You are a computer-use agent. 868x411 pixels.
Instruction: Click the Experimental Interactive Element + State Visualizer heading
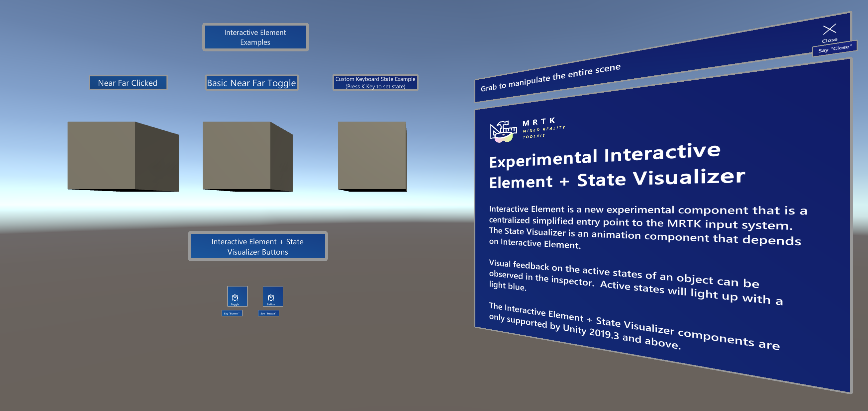617,166
